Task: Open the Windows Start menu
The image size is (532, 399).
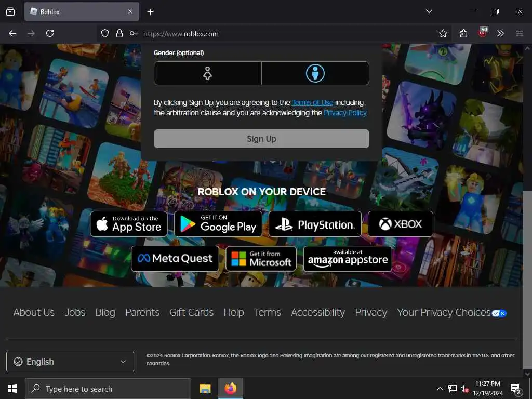Action: (x=12, y=389)
